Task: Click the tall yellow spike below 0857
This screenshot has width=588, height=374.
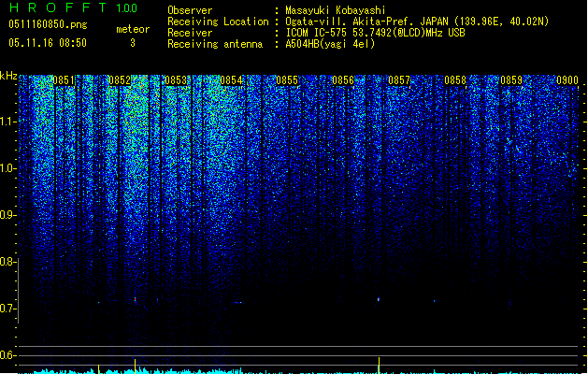Action: [379, 366]
